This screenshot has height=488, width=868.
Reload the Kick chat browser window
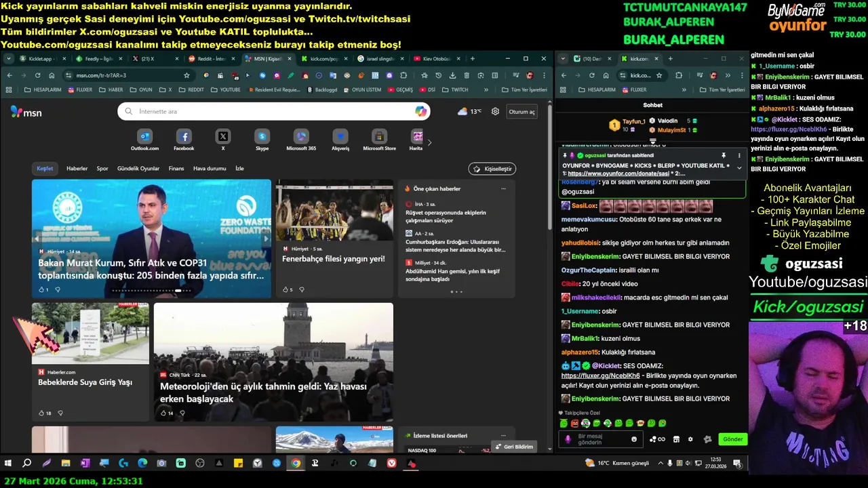click(591, 75)
